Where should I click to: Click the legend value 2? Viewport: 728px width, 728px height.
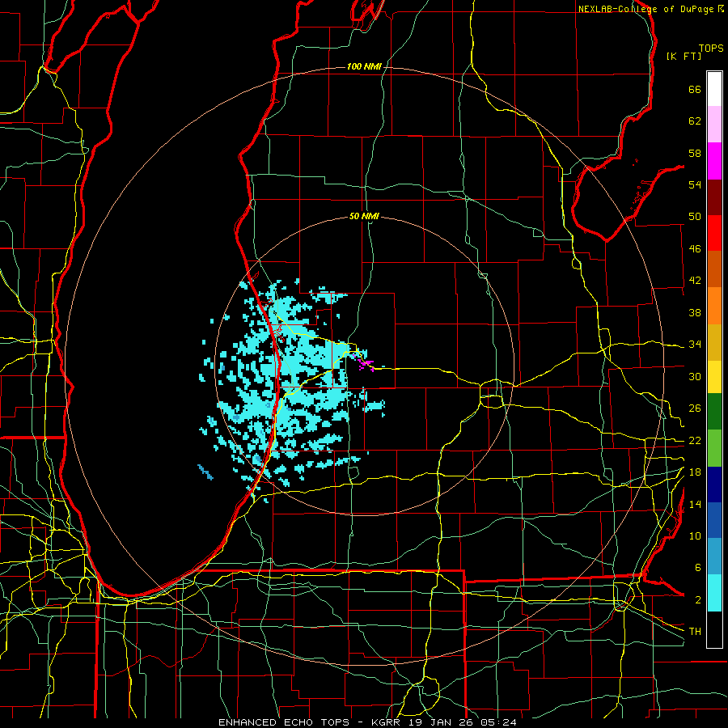pos(698,600)
